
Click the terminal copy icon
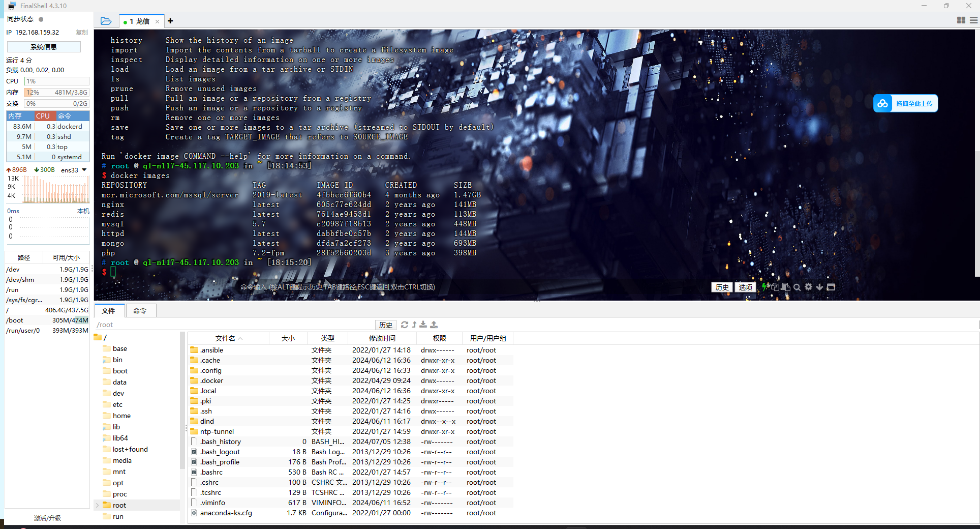775,287
